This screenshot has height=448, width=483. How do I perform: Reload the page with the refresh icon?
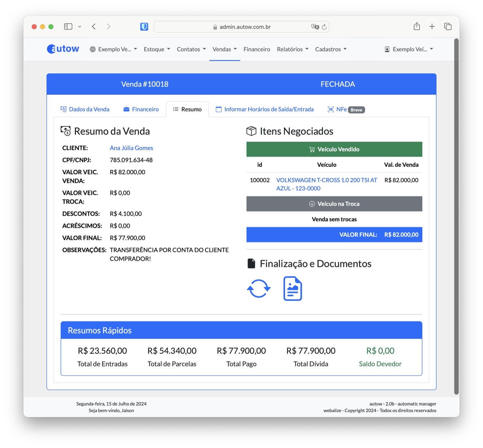click(324, 27)
